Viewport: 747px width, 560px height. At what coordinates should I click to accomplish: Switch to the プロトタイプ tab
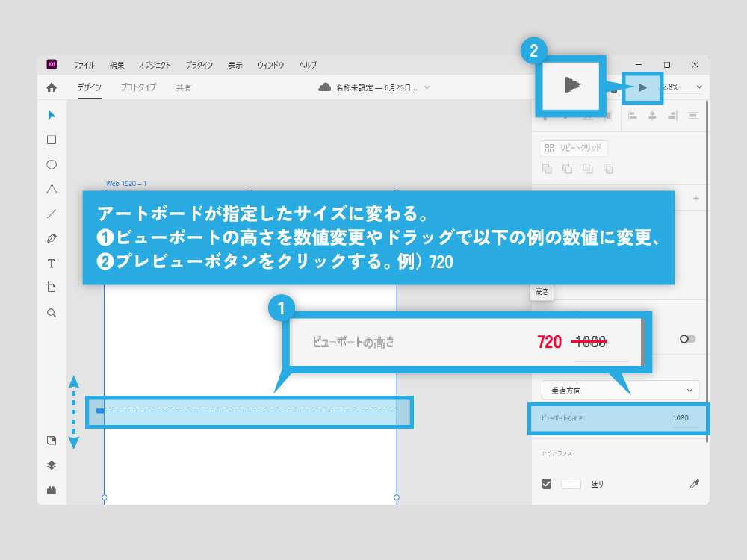pos(138,87)
